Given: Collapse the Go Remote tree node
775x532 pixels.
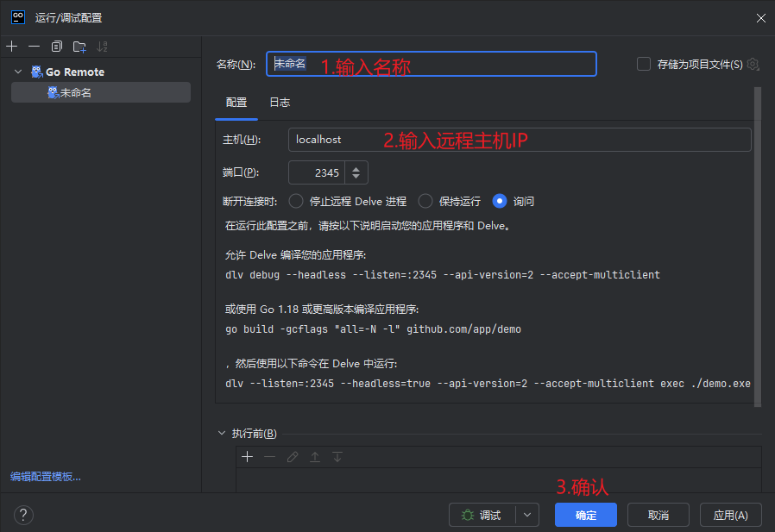Looking at the screenshot, I should click(x=19, y=72).
